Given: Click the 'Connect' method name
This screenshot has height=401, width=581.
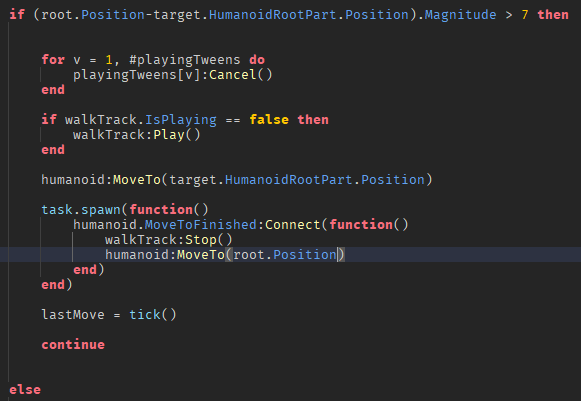Looking at the screenshot, I should point(293,225).
